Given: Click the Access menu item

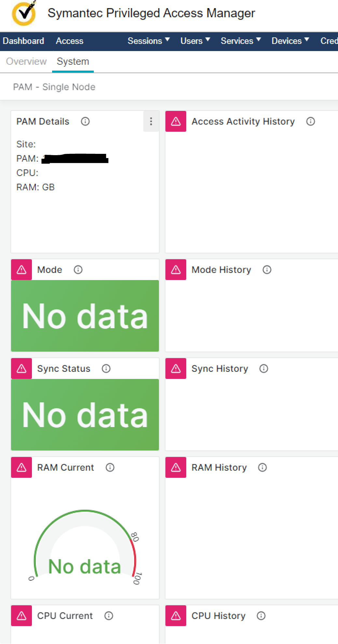Looking at the screenshot, I should pos(70,41).
